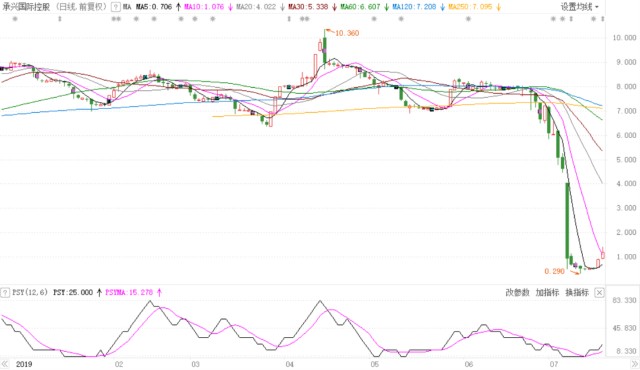The height and width of the screenshot is (370, 640).
Task: Click the MA10:1.076 legend value
Action: [204, 7]
